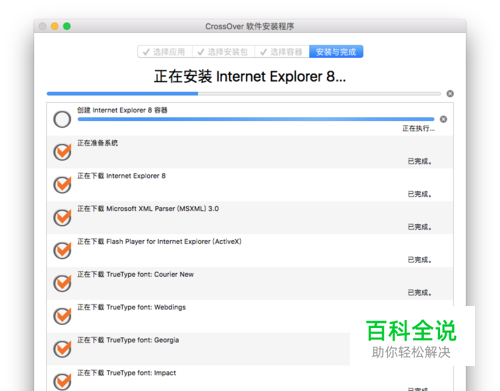The width and height of the screenshot is (500, 391).
Task: Click the main installation progress bar
Action: tap(244, 94)
